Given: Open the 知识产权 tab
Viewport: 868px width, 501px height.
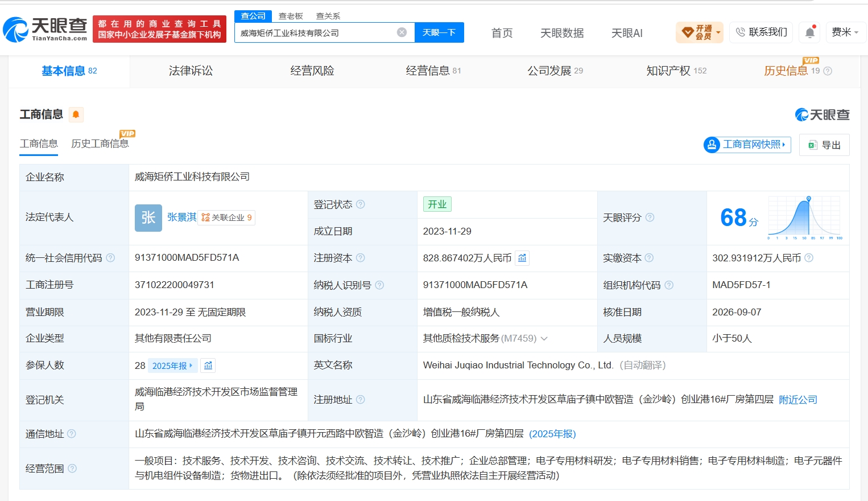Looking at the screenshot, I should click(x=676, y=71).
